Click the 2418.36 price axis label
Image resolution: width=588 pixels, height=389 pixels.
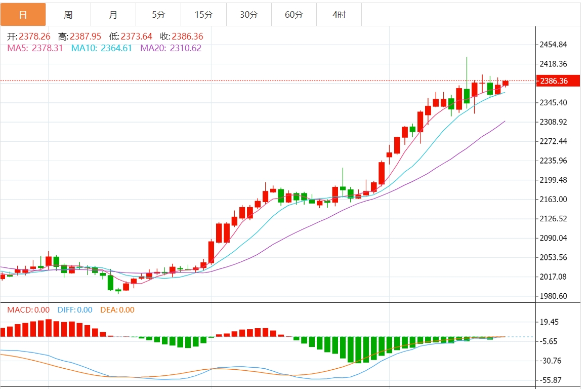(553, 64)
